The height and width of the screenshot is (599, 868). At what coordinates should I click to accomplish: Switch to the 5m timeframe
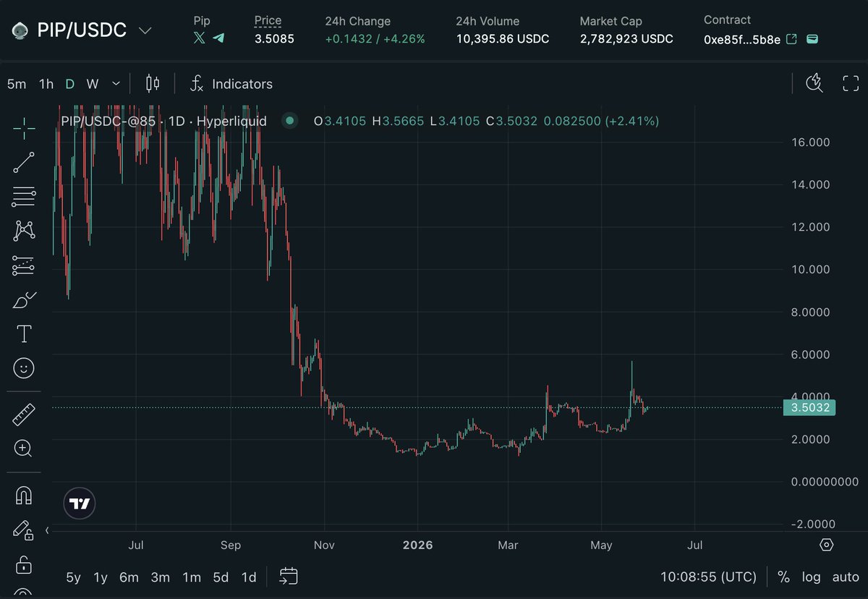click(x=17, y=84)
